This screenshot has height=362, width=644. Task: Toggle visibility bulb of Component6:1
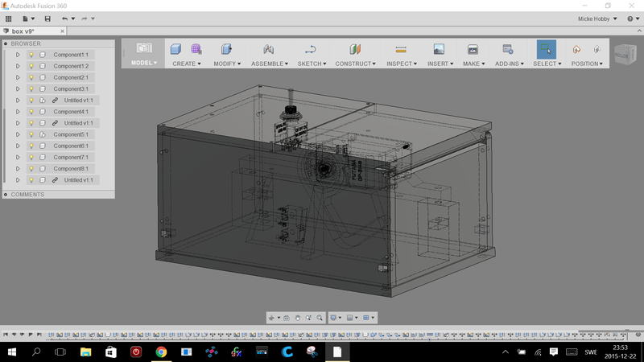point(31,146)
